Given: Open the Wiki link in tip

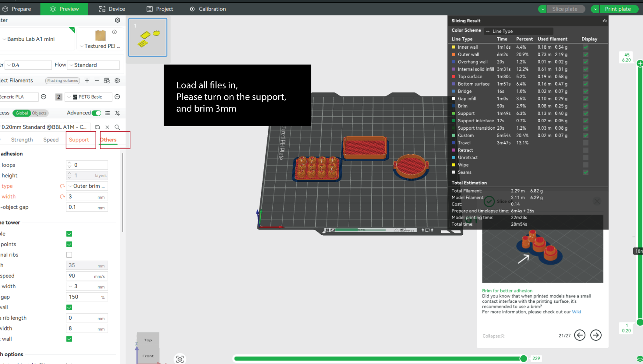Looking at the screenshot, I should tap(576, 312).
